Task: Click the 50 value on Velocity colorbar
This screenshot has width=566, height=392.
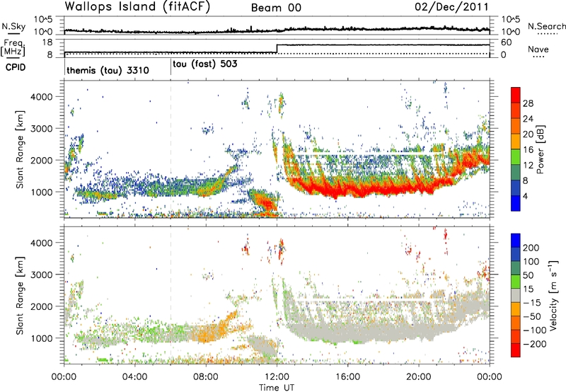Action: coord(529,275)
